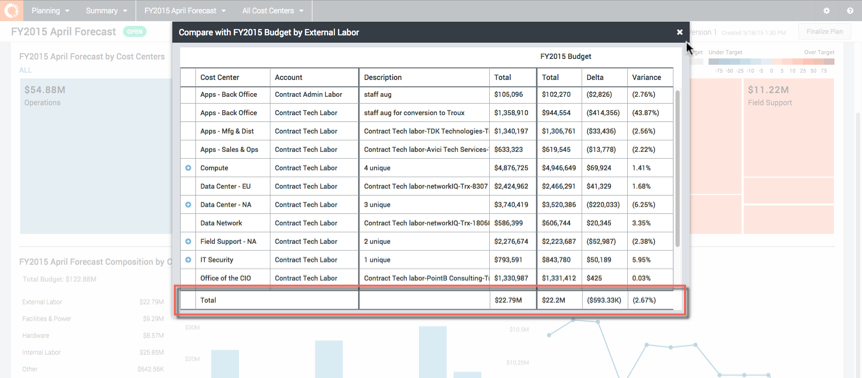
Task: Select the Field Support treemap tile
Action: [x=788, y=127]
